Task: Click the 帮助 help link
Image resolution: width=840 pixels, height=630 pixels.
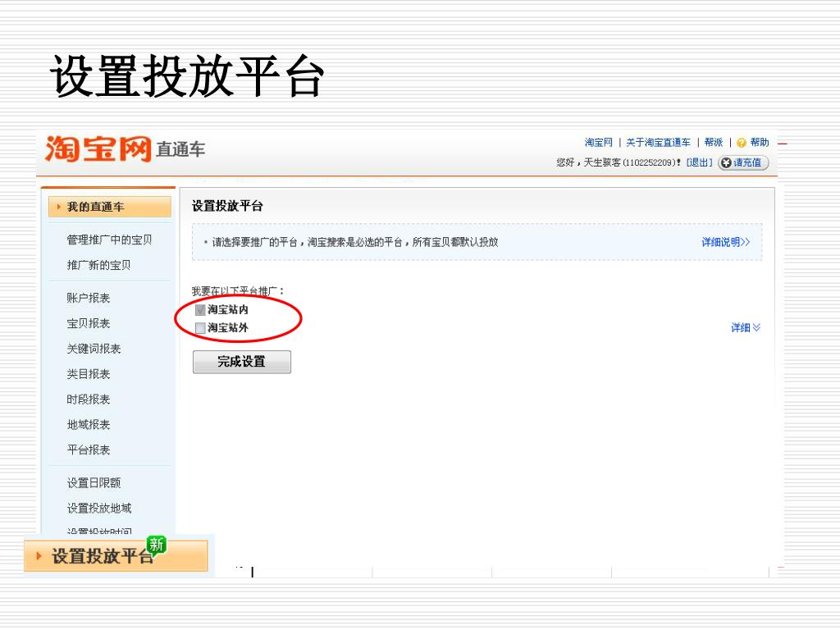Action: click(x=760, y=143)
